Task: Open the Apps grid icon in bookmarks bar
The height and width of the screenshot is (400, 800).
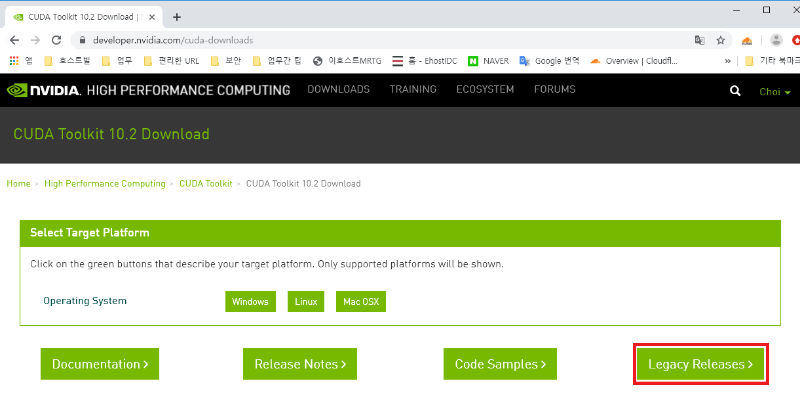Action: coord(14,61)
